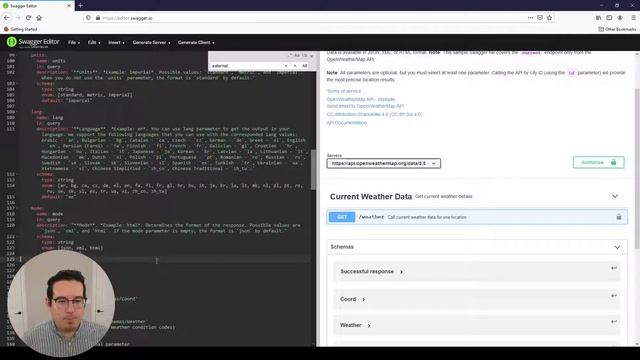The image size is (640, 360).
Task: Expand the Successful response schema
Action: click(371, 271)
